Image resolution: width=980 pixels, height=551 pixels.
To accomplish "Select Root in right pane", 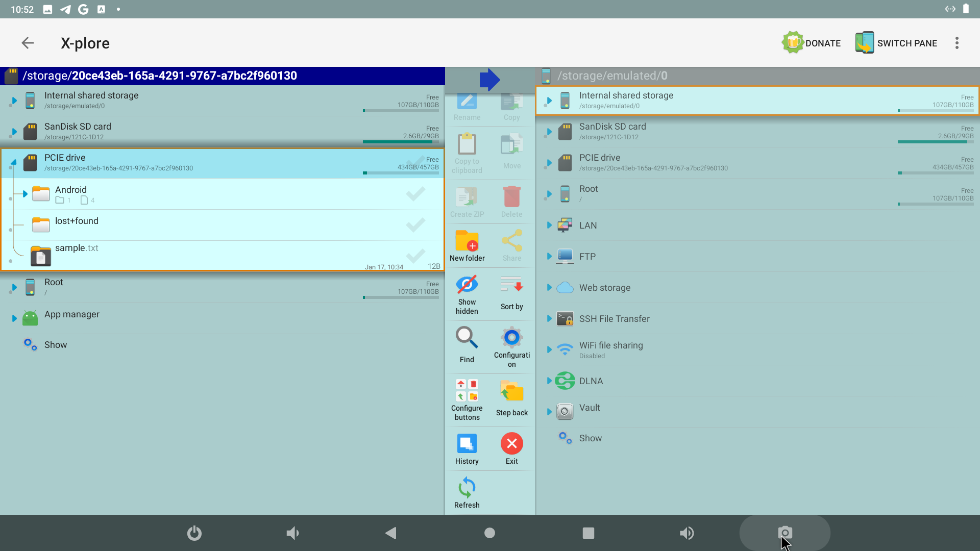I will pos(757,194).
